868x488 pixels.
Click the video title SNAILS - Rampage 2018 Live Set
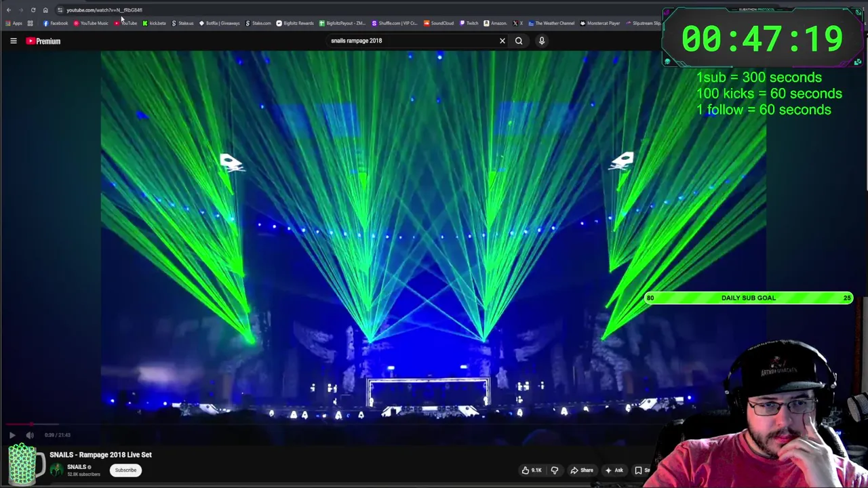pos(100,455)
